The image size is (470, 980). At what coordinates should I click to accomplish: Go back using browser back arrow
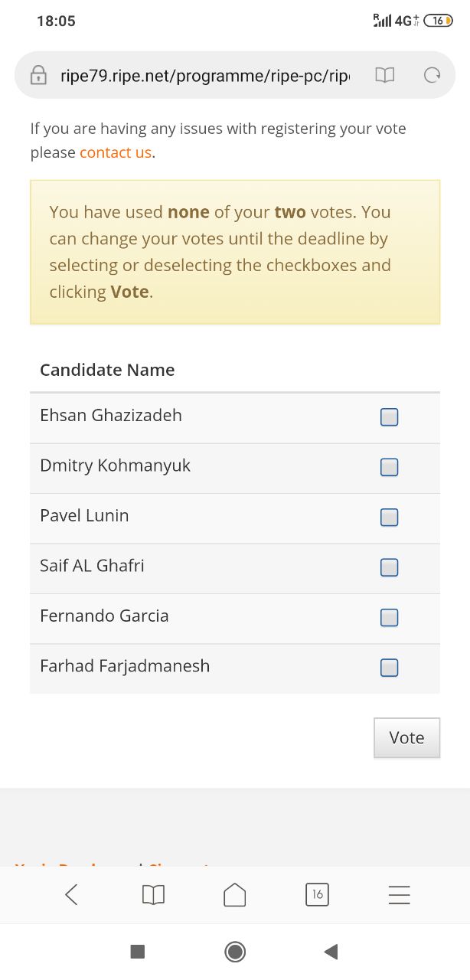coord(71,894)
